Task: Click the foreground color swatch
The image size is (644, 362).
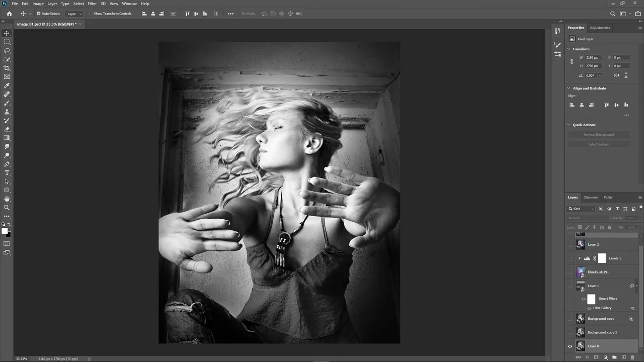Action: tap(5, 231)
